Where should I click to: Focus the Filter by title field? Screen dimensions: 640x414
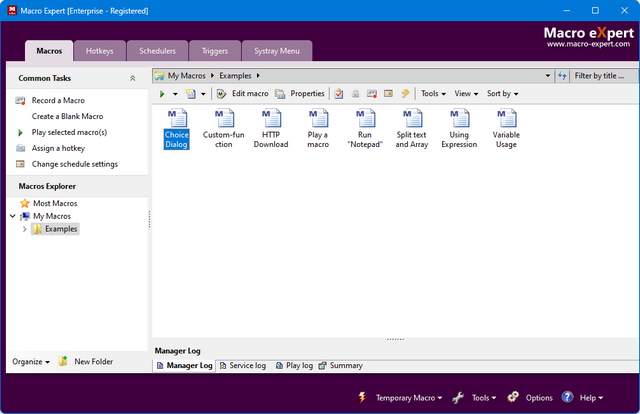pyautogui.click(x=604, y=76)
